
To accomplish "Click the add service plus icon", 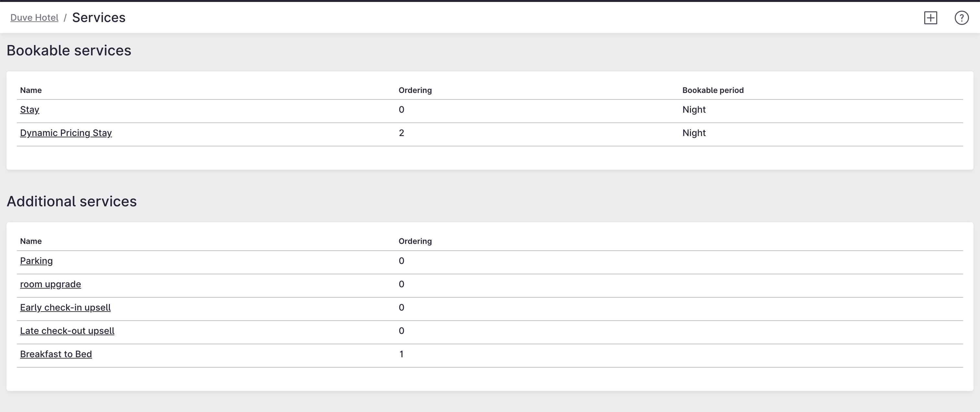I will click(x=930, y=17).
